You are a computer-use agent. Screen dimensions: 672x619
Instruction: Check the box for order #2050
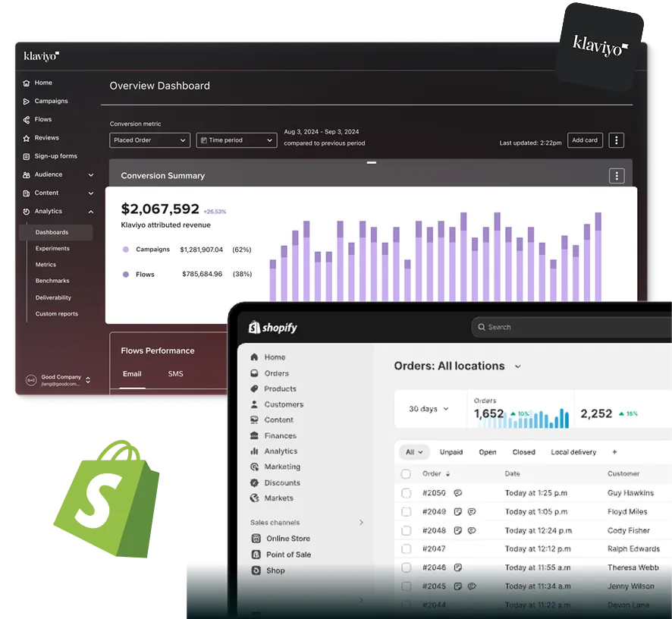click(407, 493)
